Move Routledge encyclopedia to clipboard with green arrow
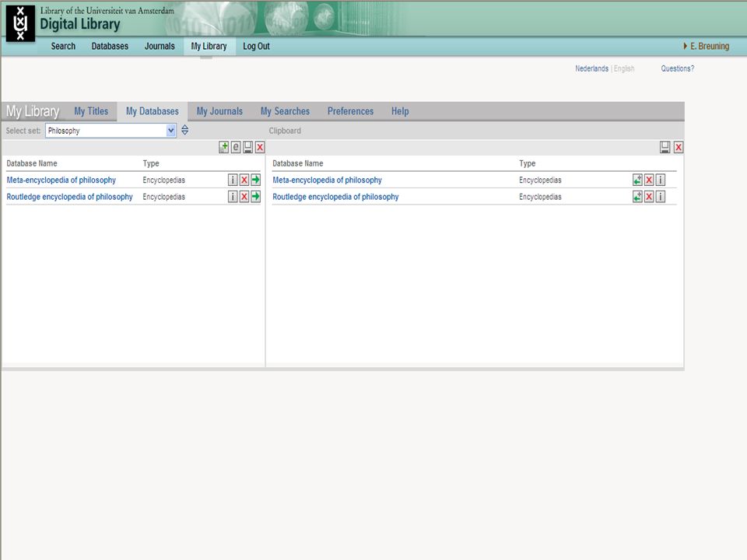Screen dimensions: 747x560 256,197
